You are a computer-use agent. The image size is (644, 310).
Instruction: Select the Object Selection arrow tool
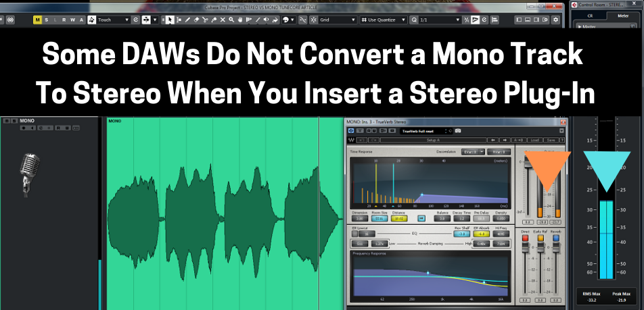coord(170,20)
